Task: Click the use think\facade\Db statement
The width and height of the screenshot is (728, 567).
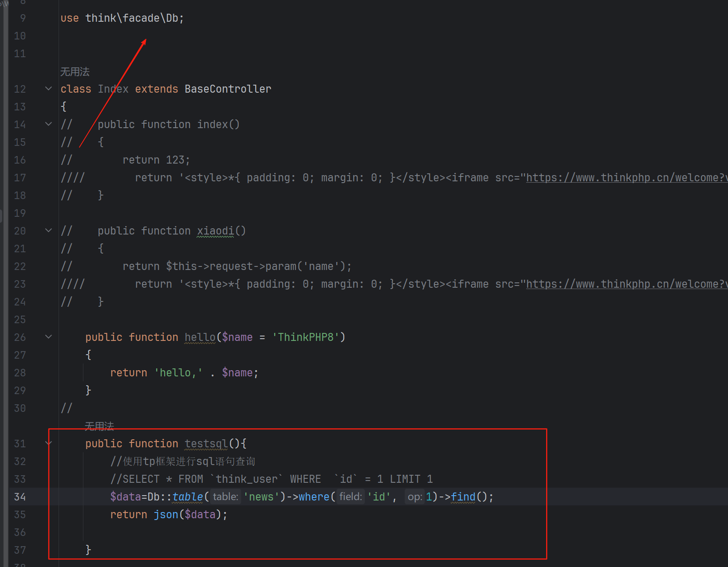Action: (x=122, y=18)
